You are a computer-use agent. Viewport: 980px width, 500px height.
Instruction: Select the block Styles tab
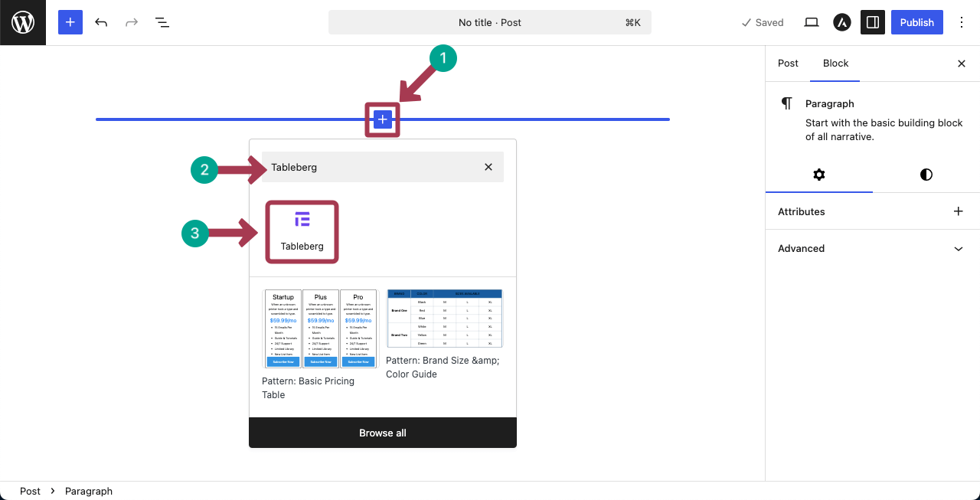pyautogui.click(x=926, y=175)
